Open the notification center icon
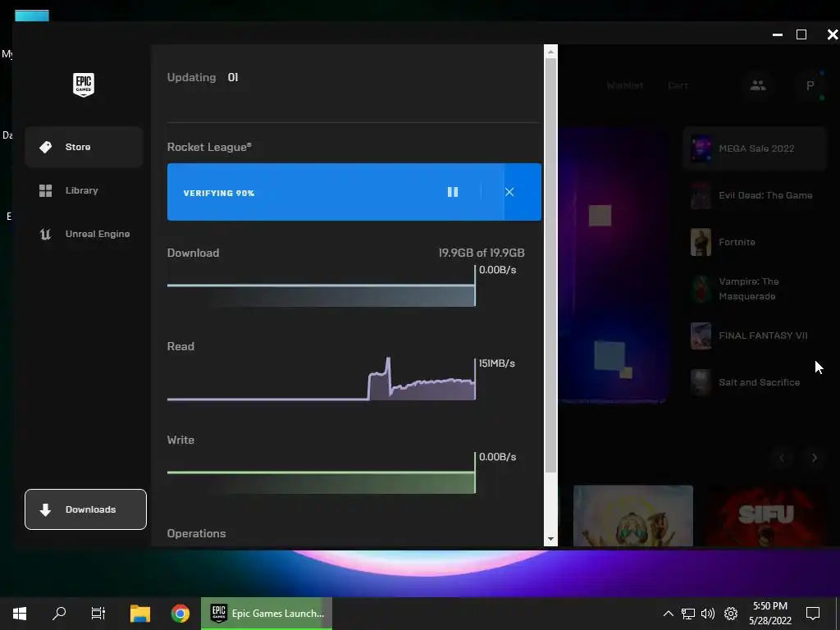840x630 pixels. tap(813, 614)
